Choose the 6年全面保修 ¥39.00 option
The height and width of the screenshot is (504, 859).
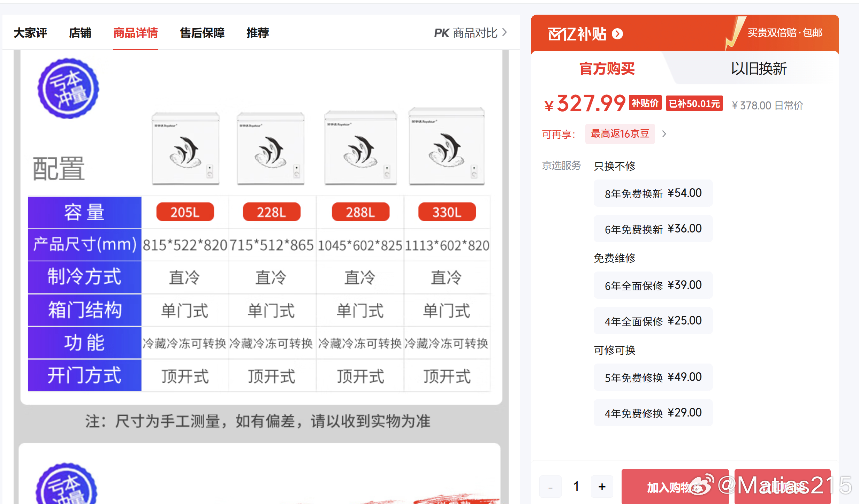[653, 285]
